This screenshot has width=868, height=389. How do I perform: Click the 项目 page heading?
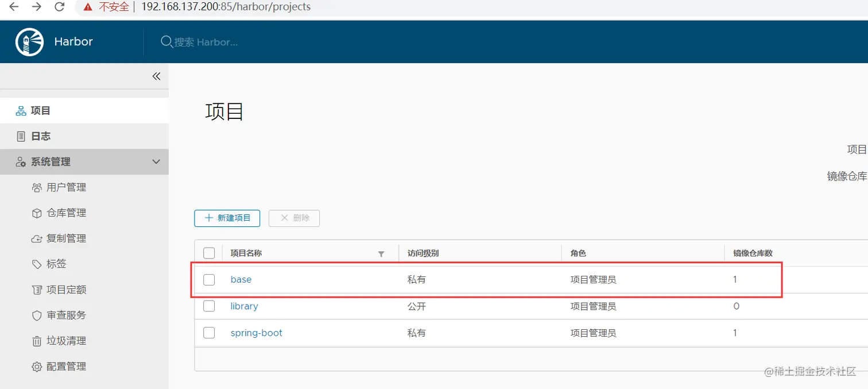click(224, 111)
